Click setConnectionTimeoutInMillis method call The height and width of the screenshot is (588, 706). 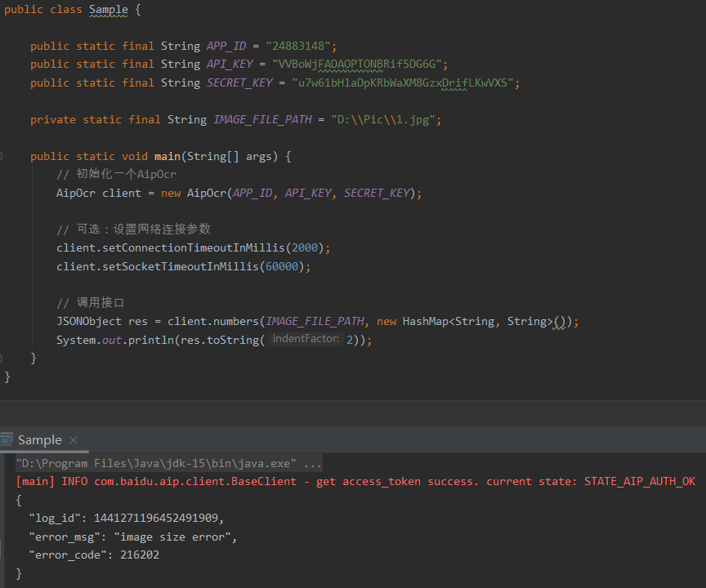pos(194,248)
